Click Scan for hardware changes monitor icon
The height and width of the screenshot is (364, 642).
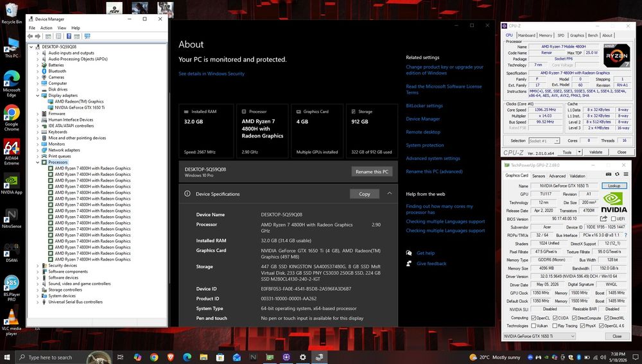point(87,37)
